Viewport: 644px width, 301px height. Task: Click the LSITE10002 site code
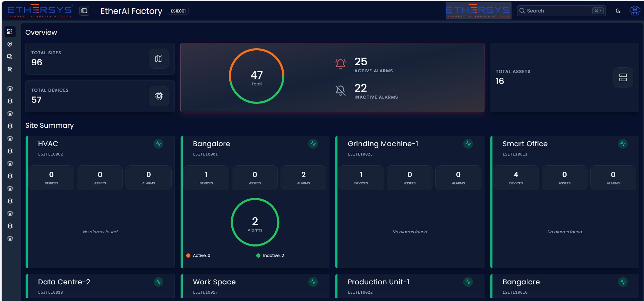pyautogui.click(x=51, y=154)
